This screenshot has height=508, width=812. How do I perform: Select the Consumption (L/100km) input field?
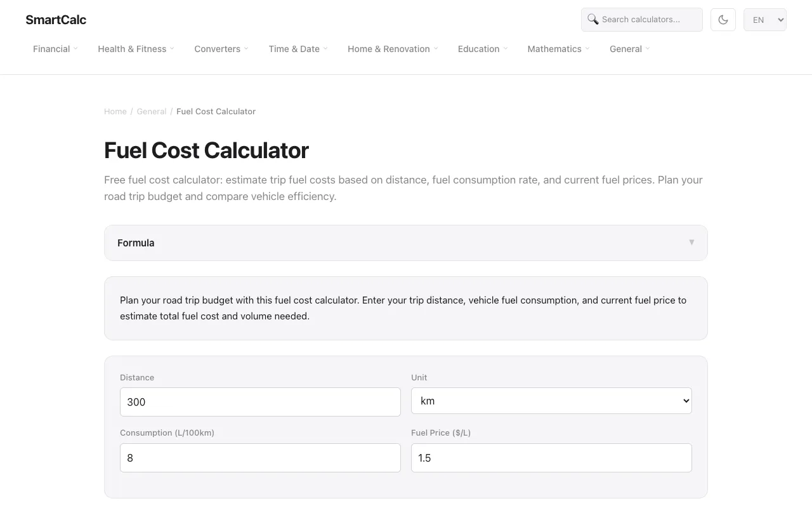(260, 458)
